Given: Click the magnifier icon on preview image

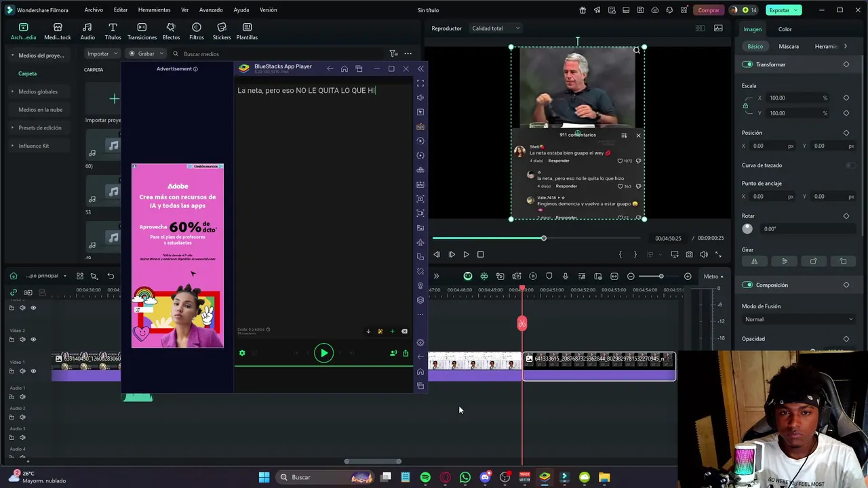Looking at the screenshot, I should click(636, 50).
